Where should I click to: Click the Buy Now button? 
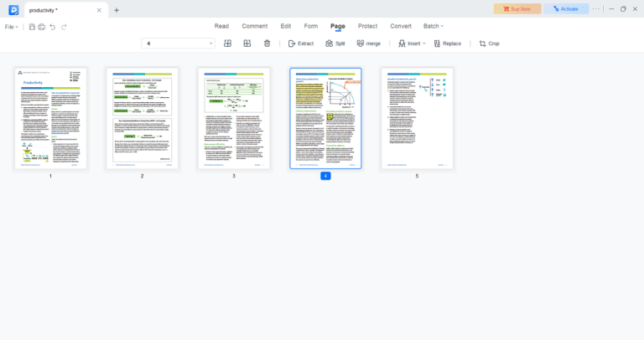point(517,9)
